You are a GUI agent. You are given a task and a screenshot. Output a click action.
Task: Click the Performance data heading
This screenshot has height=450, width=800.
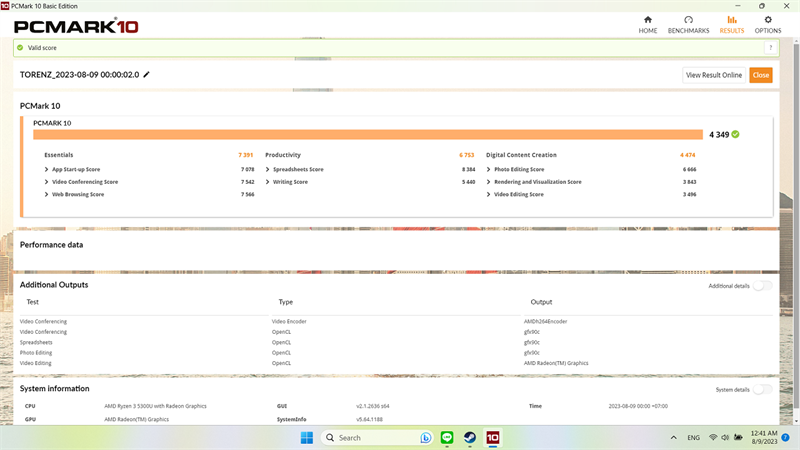pos(52,245)
